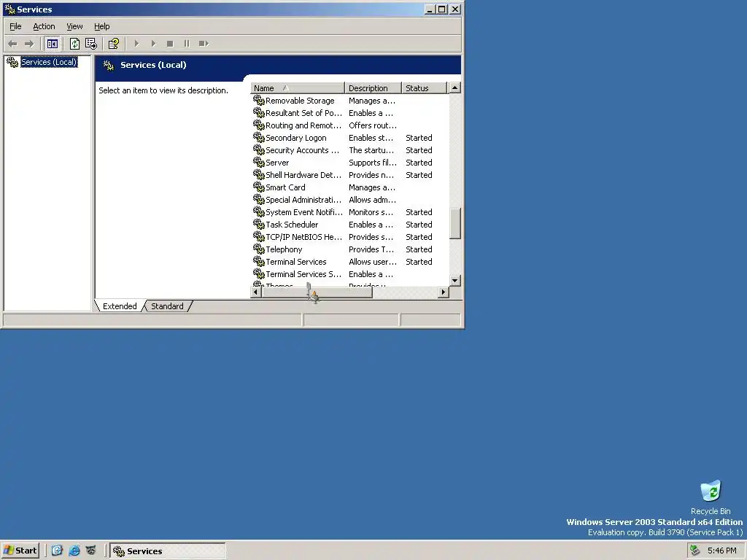Click the system tray network icon
This screenshot has height=560, width=747.
[x=695, y=551]
